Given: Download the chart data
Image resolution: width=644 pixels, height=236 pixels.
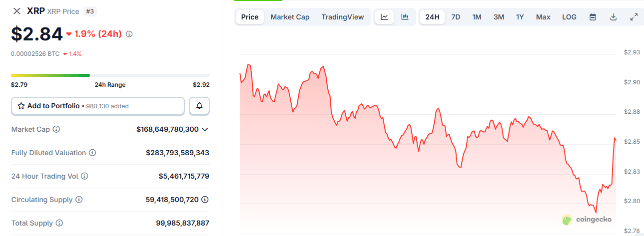Looking at the screenshot, I should 613,17.
